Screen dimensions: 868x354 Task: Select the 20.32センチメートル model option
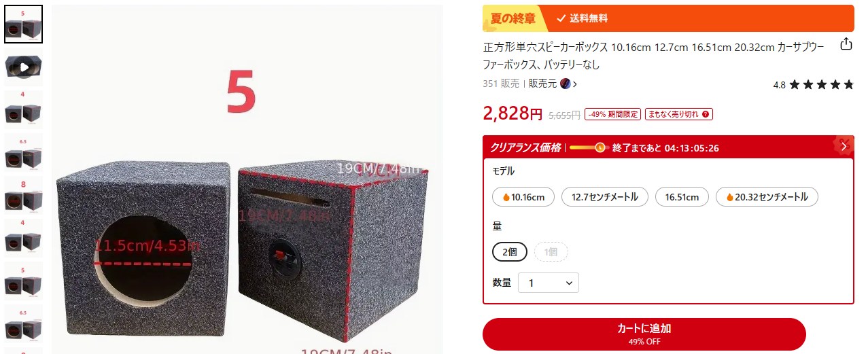tap(767, 197)
